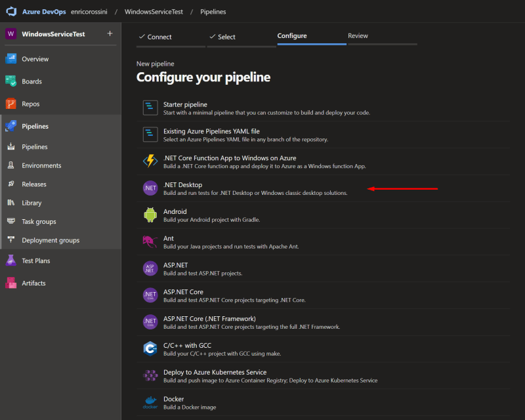Click the ASP.NET Core template icon

(150, 295)
